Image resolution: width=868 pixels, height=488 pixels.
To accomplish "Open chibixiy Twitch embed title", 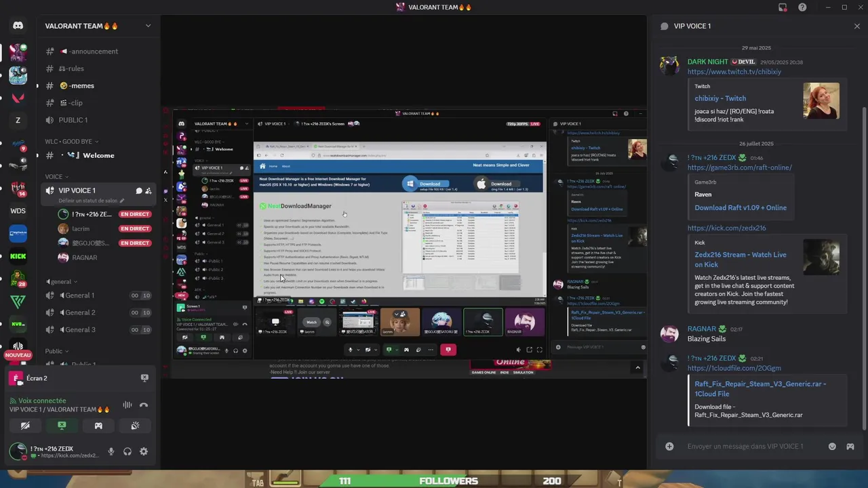I will 719,98.
